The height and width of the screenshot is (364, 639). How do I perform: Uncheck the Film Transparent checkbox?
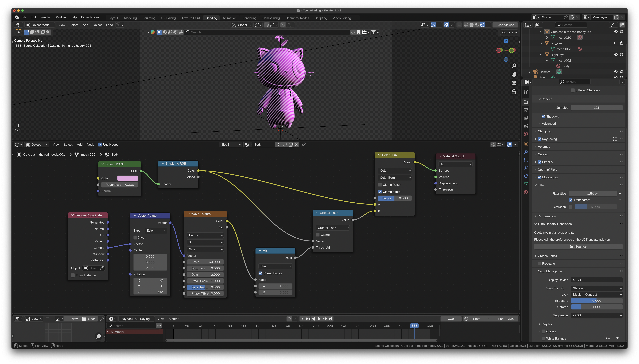570,200
